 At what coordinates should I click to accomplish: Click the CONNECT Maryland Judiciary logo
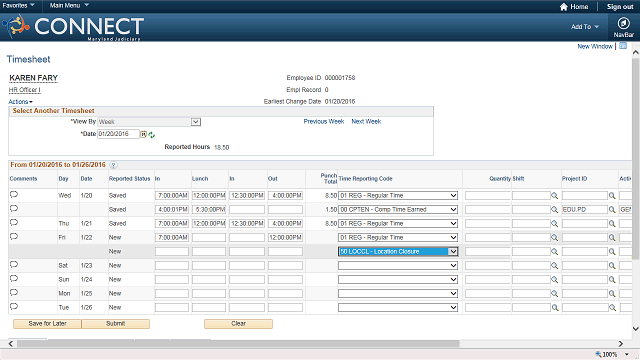click(x=73, y=28)
